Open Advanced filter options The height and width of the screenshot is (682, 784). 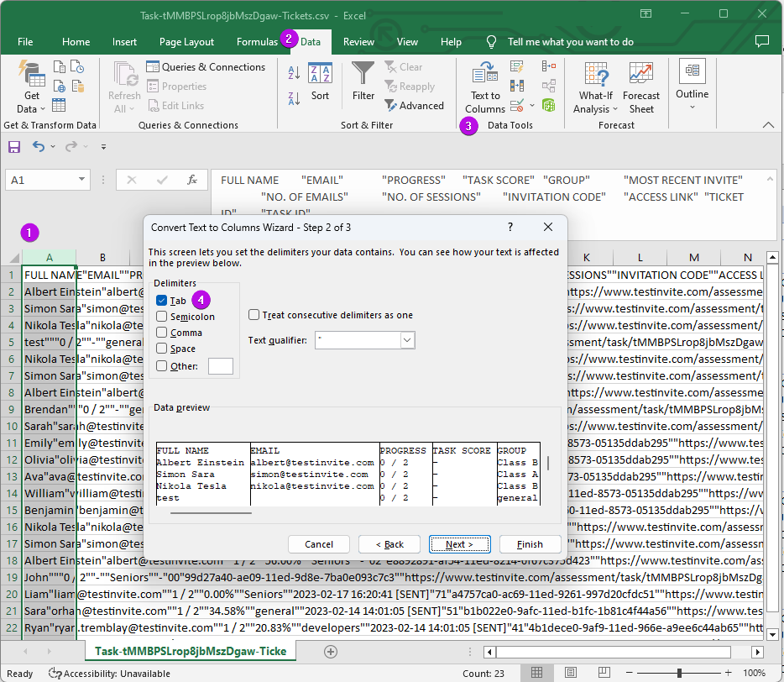(x=414, y=106)
